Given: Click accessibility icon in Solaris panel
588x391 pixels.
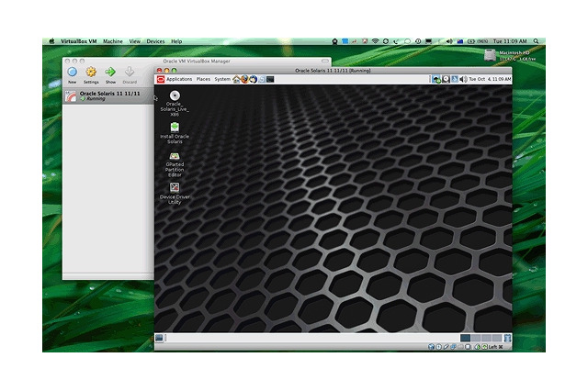Looking at the screenshot, I should click(x=455, y=80).
